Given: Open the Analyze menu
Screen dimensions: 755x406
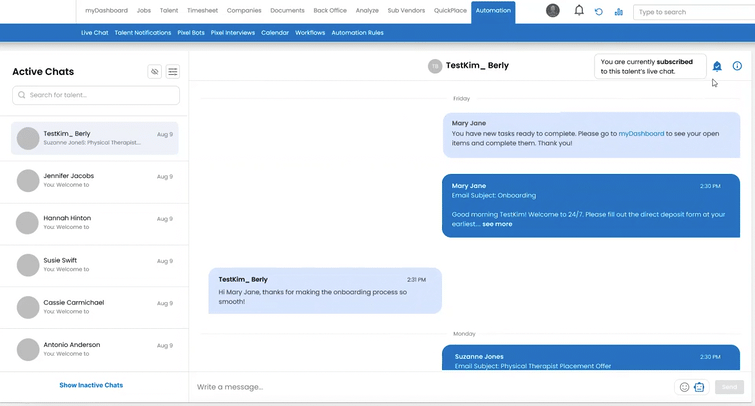Looking at the screenshot, I should pyautogui.click(x=367, y=11).
